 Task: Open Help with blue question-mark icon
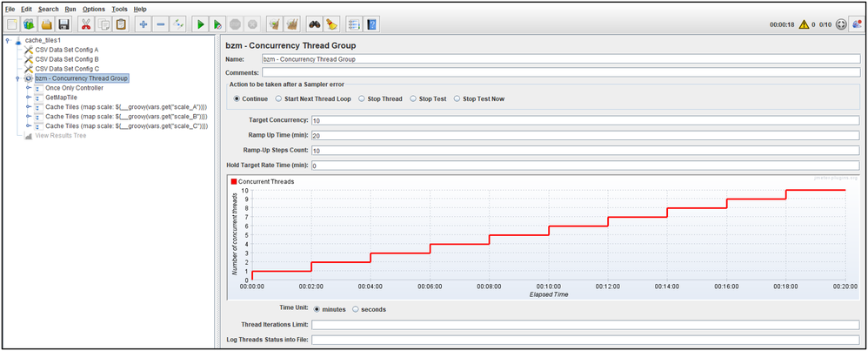[x=372, y=24]
